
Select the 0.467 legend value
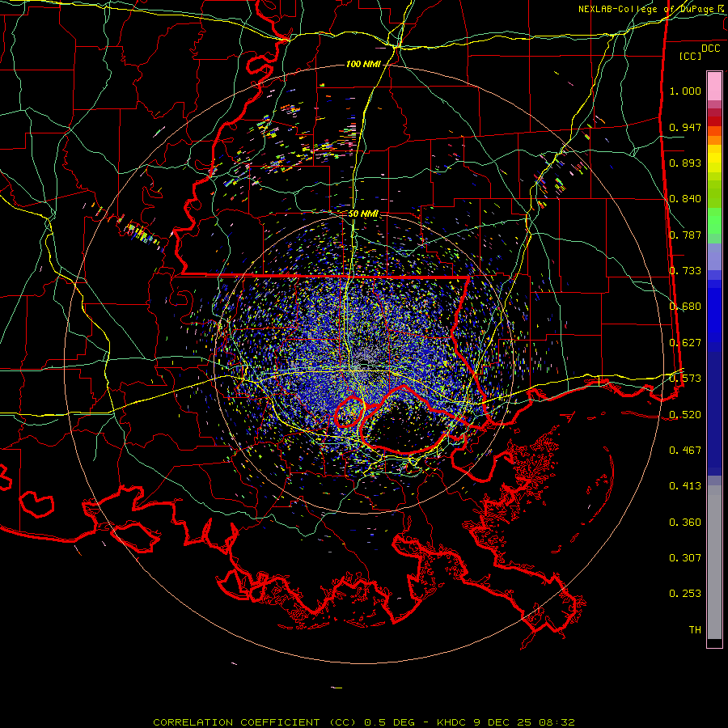tap(685, 451)
